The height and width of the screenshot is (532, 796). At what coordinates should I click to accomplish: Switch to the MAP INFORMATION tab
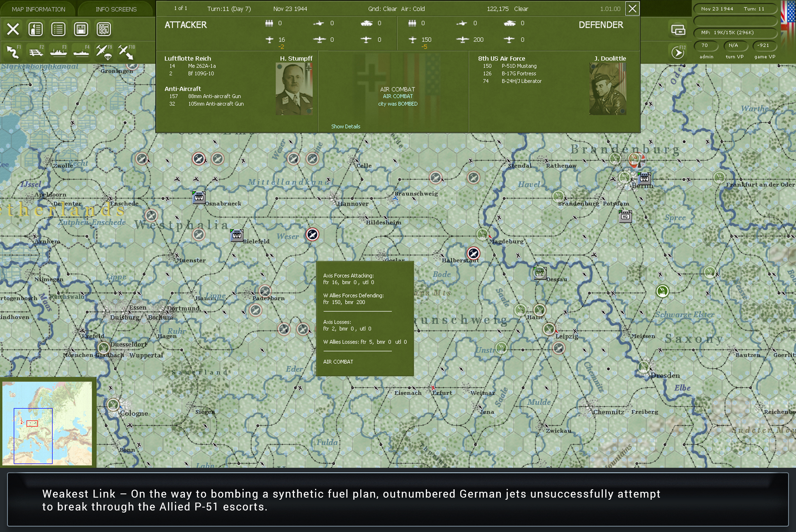click(38, 9)
